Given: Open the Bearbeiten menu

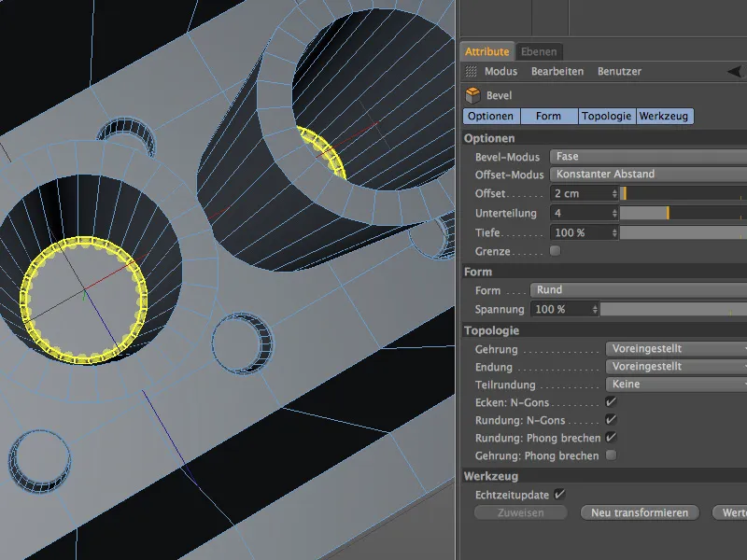Looking at the screenshot, I should 557,72.
